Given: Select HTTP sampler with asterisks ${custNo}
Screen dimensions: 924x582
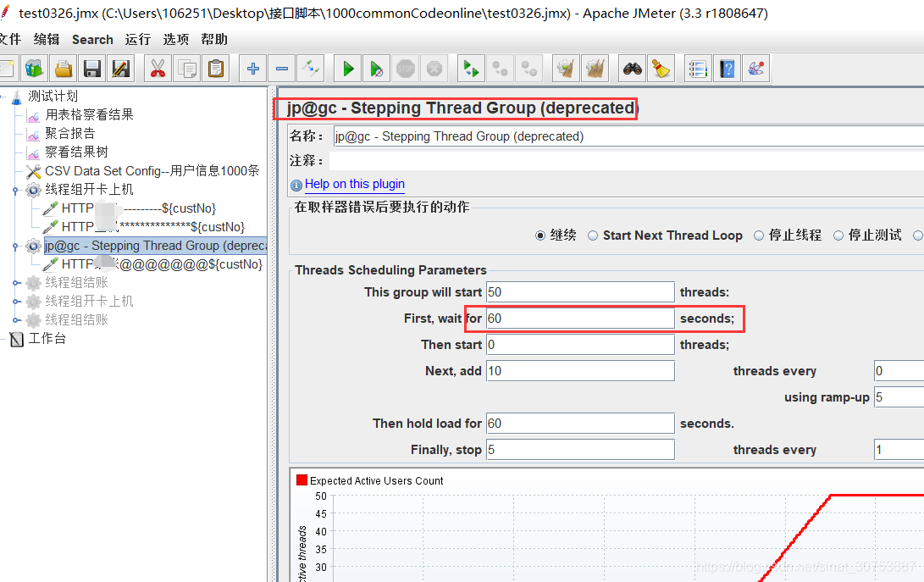Looking at the screenshot, I should pos(153,227).
